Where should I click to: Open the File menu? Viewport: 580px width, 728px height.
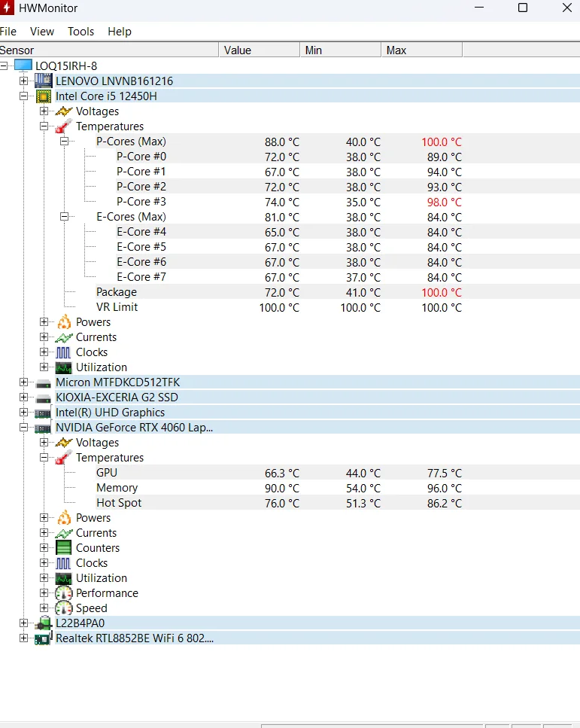click(x=8, y=32)
